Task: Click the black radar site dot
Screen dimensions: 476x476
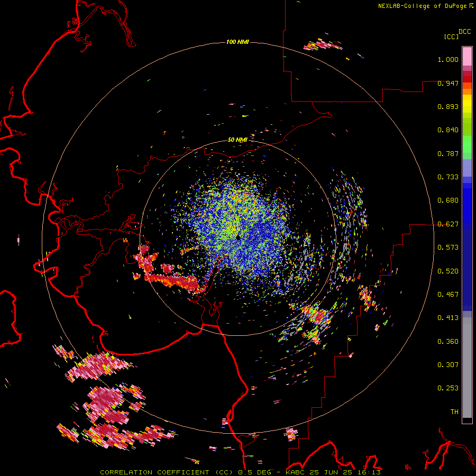Action: coord(239,237)
